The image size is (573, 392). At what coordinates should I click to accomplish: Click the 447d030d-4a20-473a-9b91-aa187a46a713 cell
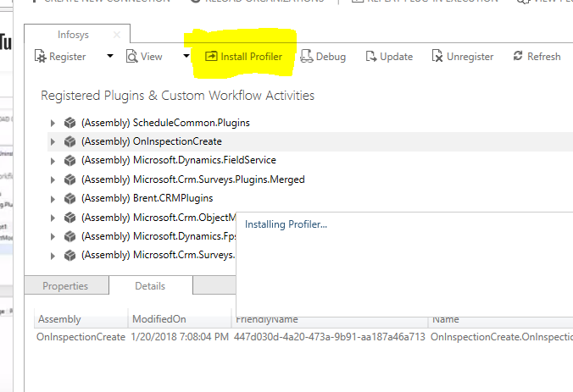coord(330,337)
